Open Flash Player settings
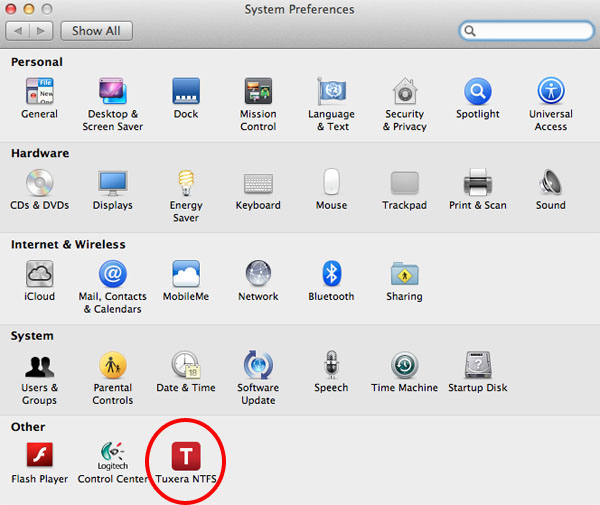The height and width of the screenshot is (505, 600). (x=39, y=456)
